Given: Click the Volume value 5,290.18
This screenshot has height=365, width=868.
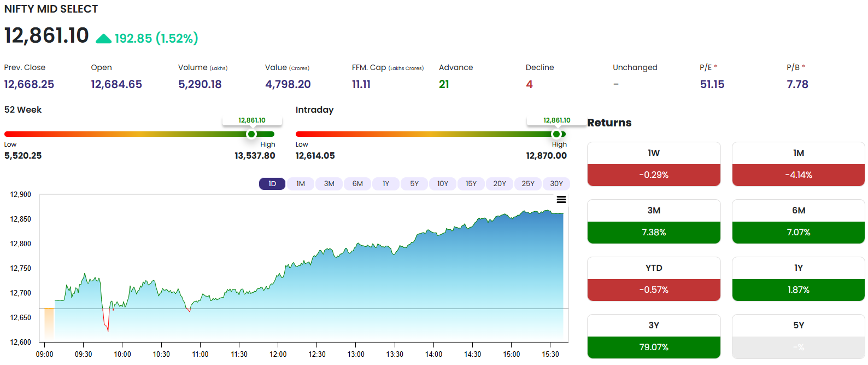Looking at the screenshot, I should (200, 84).
